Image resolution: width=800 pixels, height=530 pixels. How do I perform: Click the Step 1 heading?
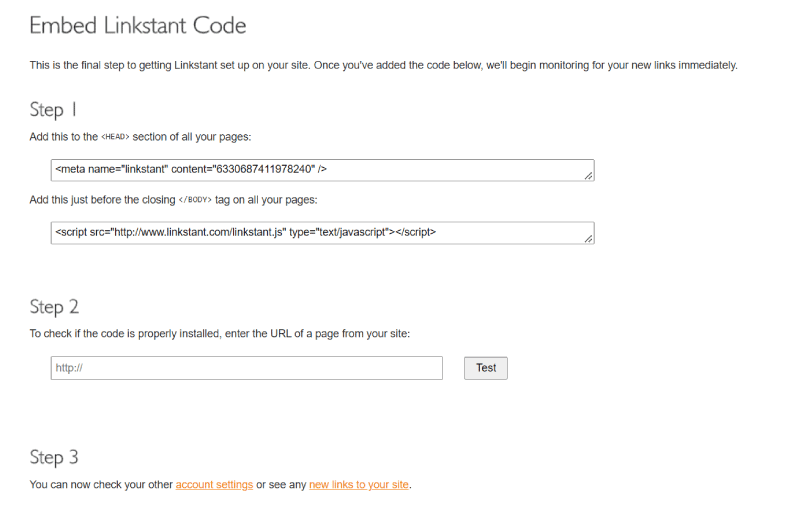coord(53,110)
